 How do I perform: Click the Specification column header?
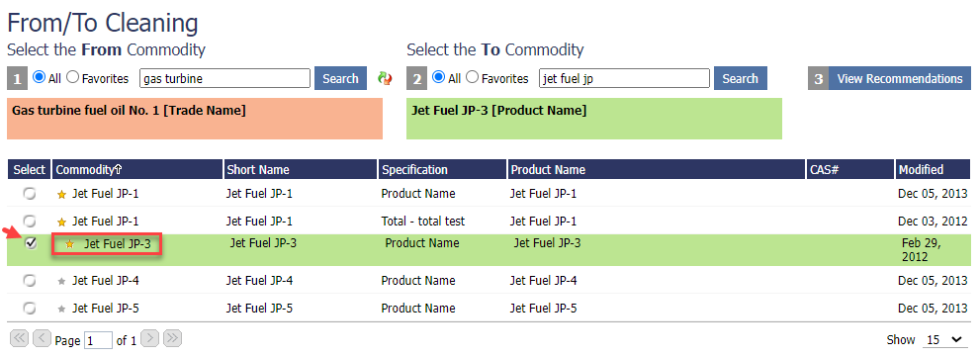coord(442,169)
